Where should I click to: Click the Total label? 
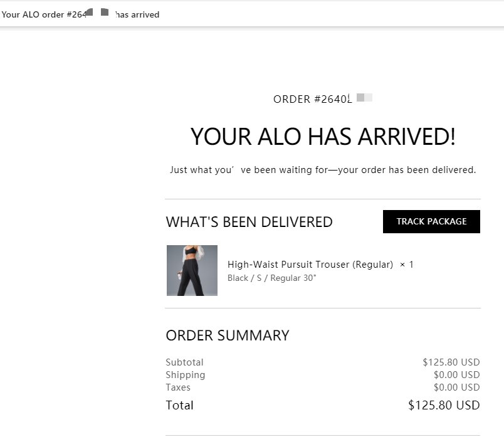coord(179,406)
